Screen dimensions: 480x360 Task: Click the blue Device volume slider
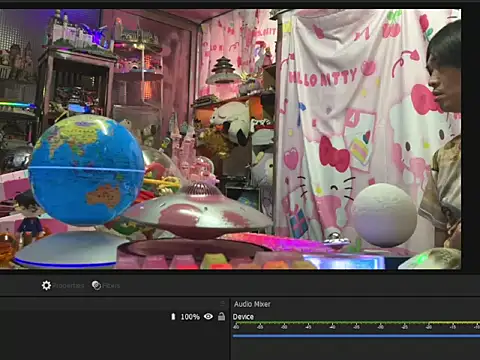point(356,336)
